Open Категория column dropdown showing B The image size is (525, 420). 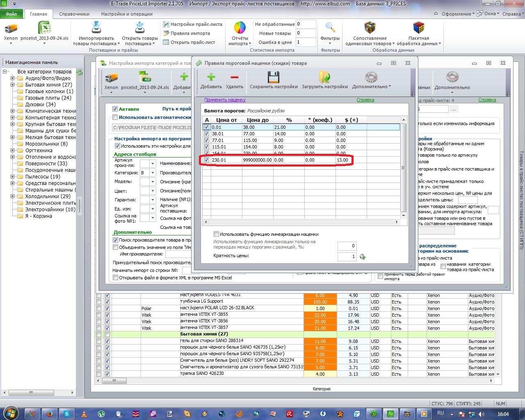click(153, 173)
